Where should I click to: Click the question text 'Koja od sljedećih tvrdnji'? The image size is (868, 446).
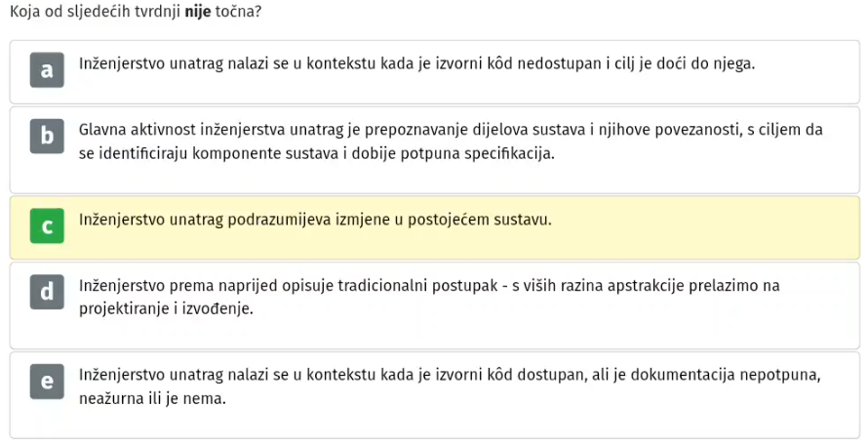96,11
